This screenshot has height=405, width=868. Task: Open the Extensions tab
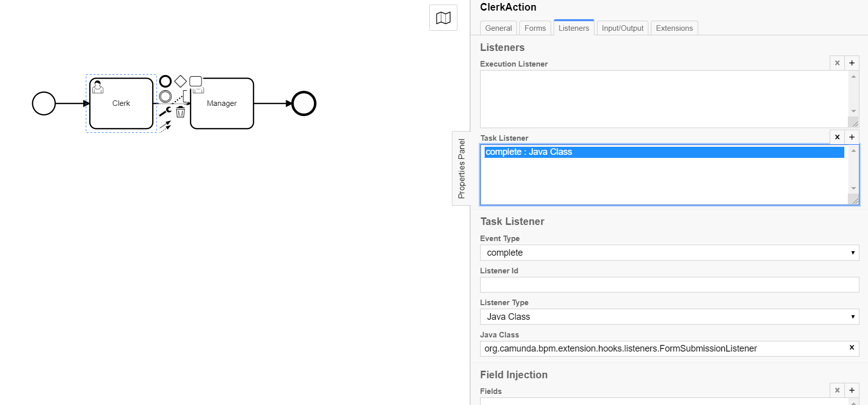coord(674,28)
